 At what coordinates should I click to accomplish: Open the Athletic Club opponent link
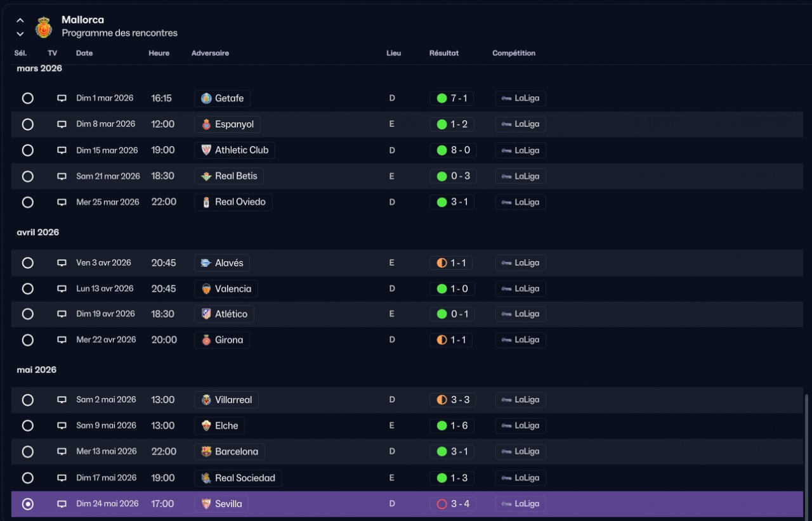click(x=235, y=150)
